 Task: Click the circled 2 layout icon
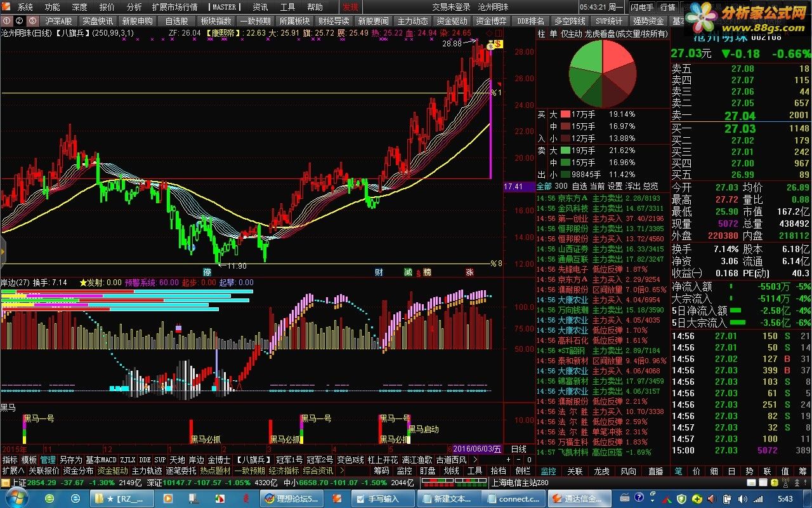19,21
